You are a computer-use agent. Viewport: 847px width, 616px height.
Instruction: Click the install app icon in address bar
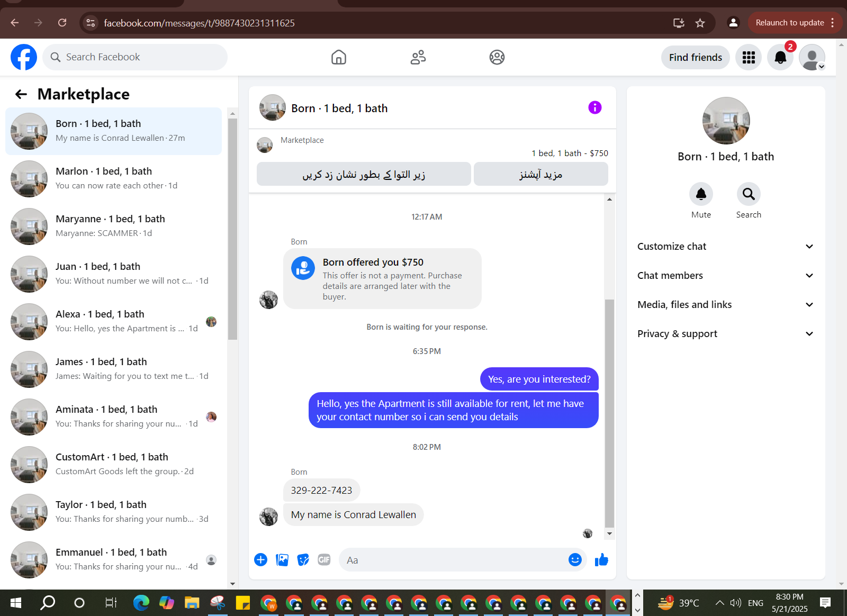pyautogui.click(x=679, y=23)
